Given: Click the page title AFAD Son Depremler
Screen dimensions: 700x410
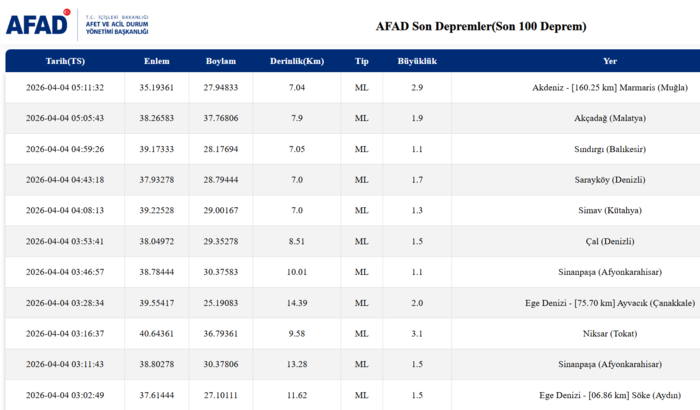Looking at the screenshot, I should [481, 26].
